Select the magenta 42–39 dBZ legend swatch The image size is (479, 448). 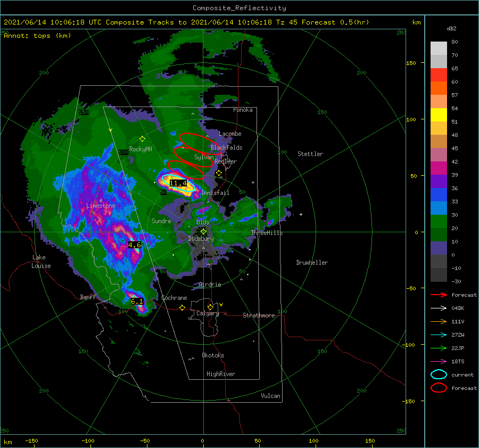coord(439,168)
